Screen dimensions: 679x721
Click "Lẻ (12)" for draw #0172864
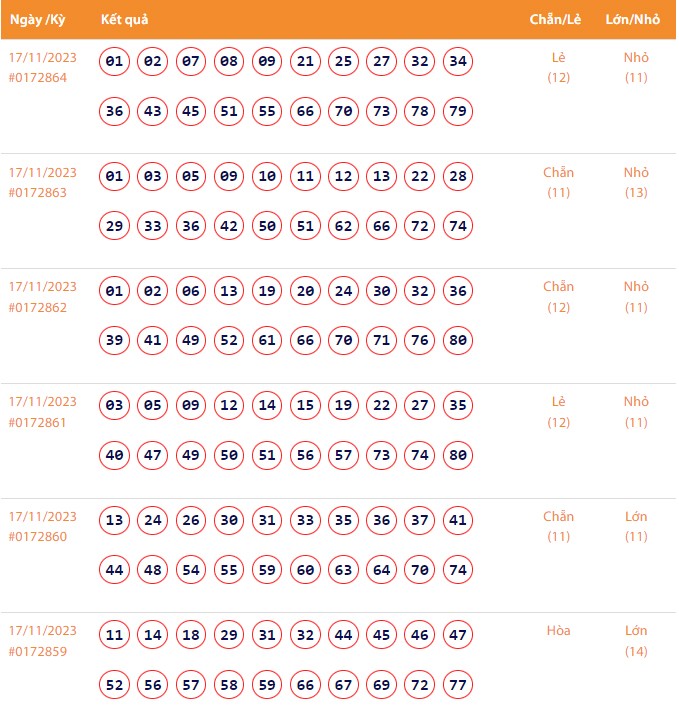tap(558, 67)
